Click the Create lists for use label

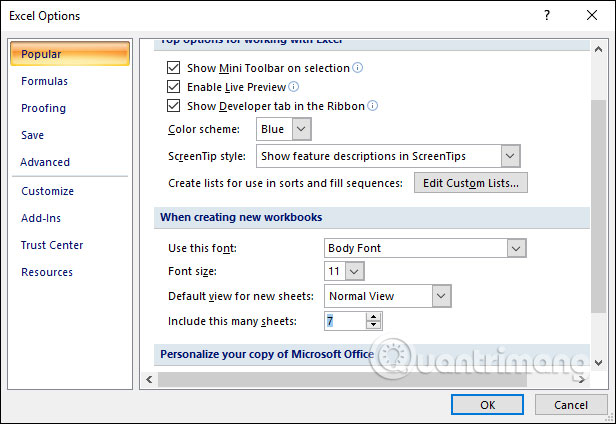coord(286,183)
